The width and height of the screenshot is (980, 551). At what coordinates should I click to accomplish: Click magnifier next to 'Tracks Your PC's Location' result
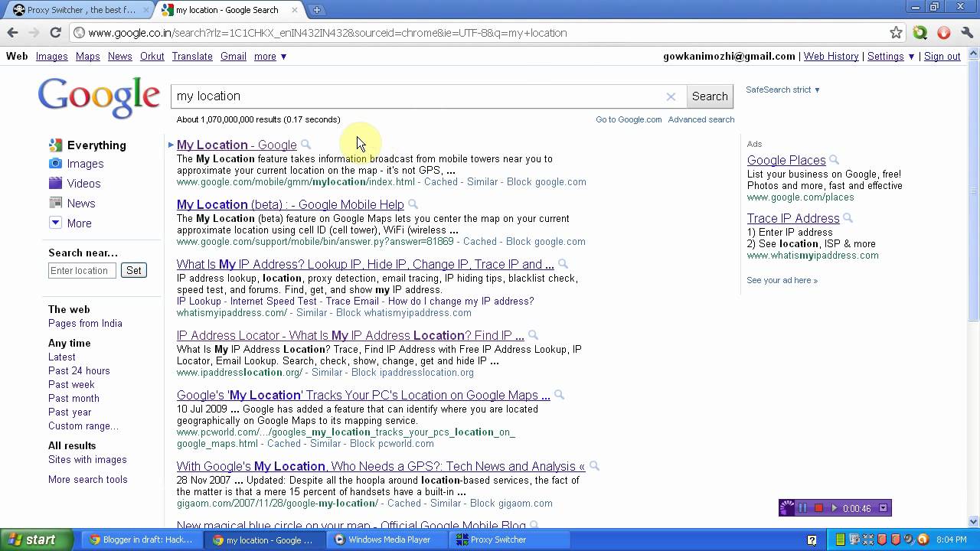(559, 395)
